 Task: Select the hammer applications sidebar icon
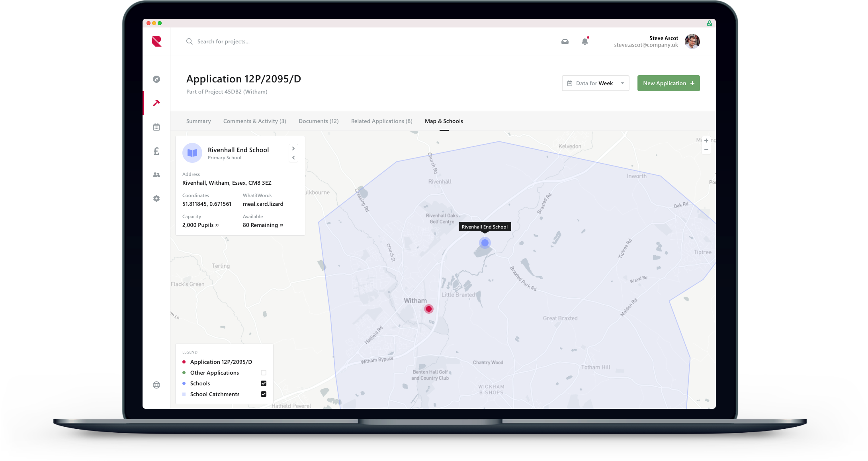tap(156, 103)
